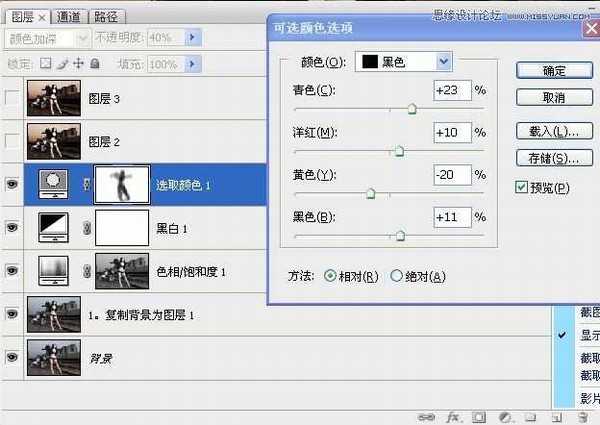This screenshot has height=425, width=600.
Task: Toggle lock all padlock icon
Action: [x=95, y=63]
